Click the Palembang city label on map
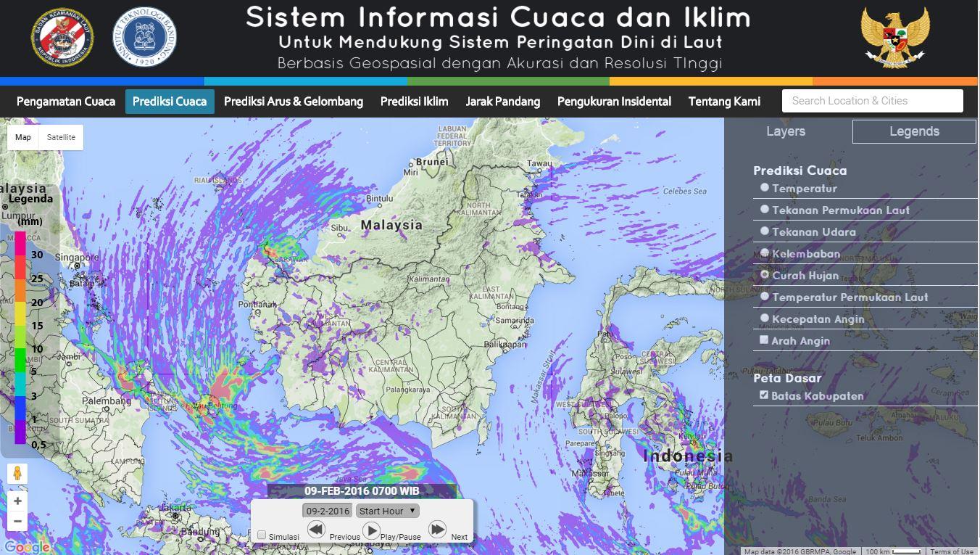 (x=107, y=400)
